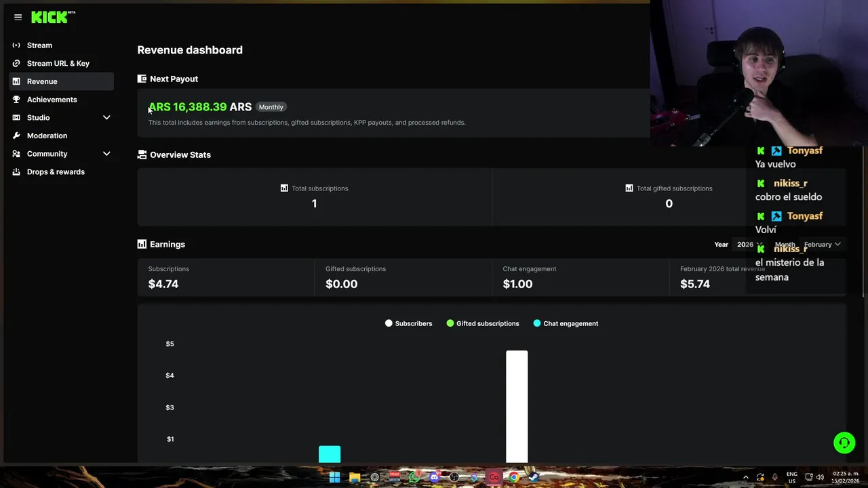868x488 pixels.
Task: Show hidden system tray icons
Action: tap(745, 477)
